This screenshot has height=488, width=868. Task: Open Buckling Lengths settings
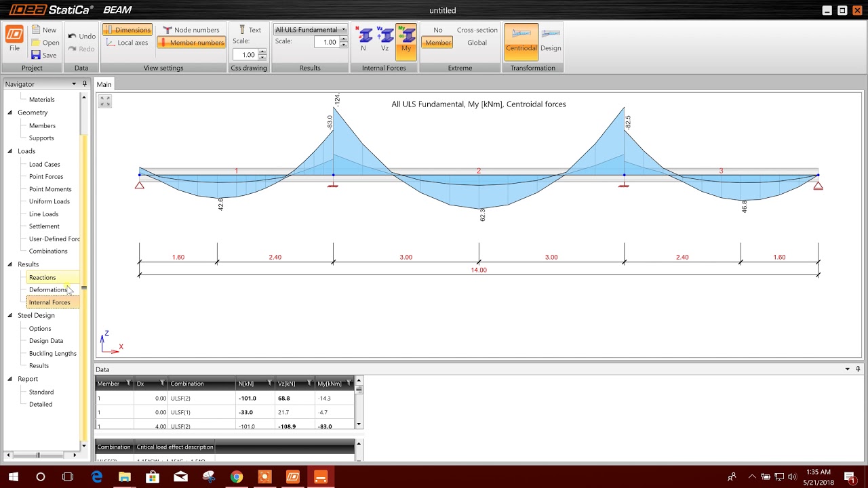[x=52, y=353]
